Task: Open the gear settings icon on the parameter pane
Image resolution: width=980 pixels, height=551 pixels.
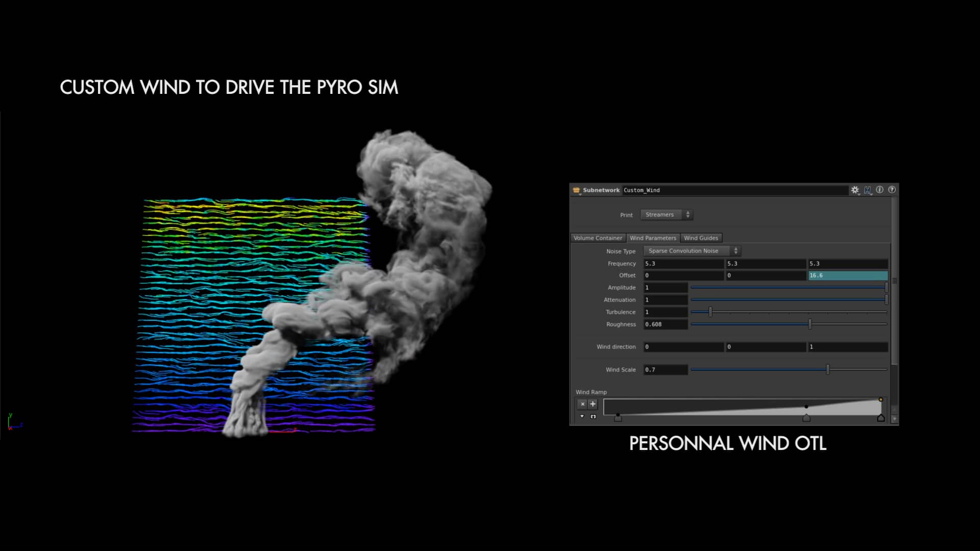Action: 854,190
